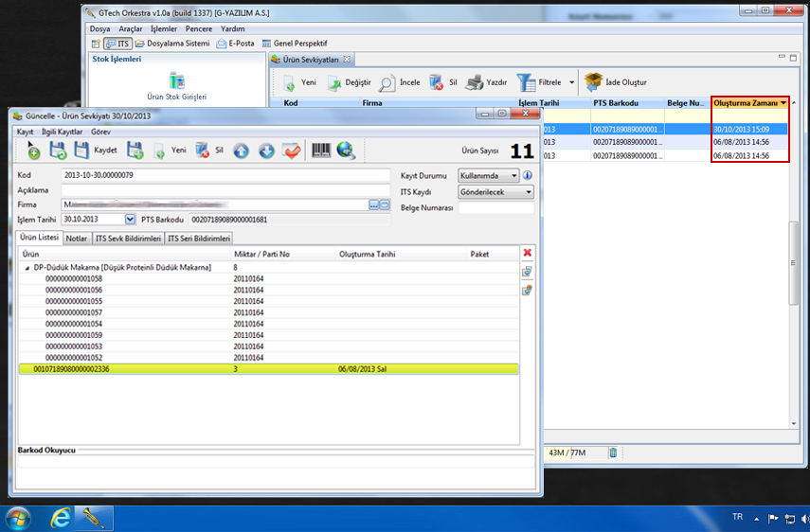
Task: Open Internet Explorer from the taskbar
Action: (x=61, y=518)
